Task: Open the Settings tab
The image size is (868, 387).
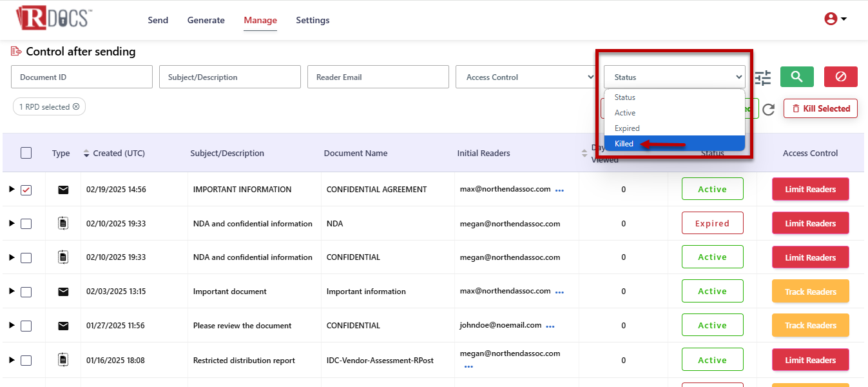Action: pos(313,20)
